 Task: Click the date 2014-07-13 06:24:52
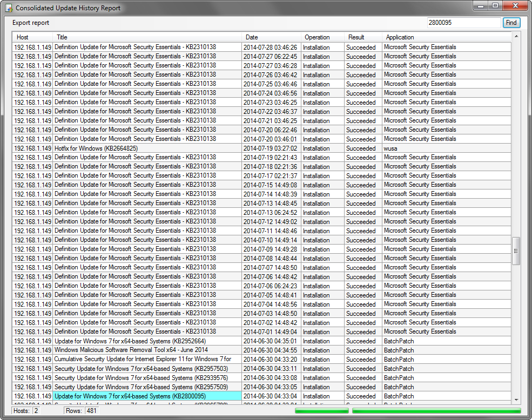coord(271,213)
